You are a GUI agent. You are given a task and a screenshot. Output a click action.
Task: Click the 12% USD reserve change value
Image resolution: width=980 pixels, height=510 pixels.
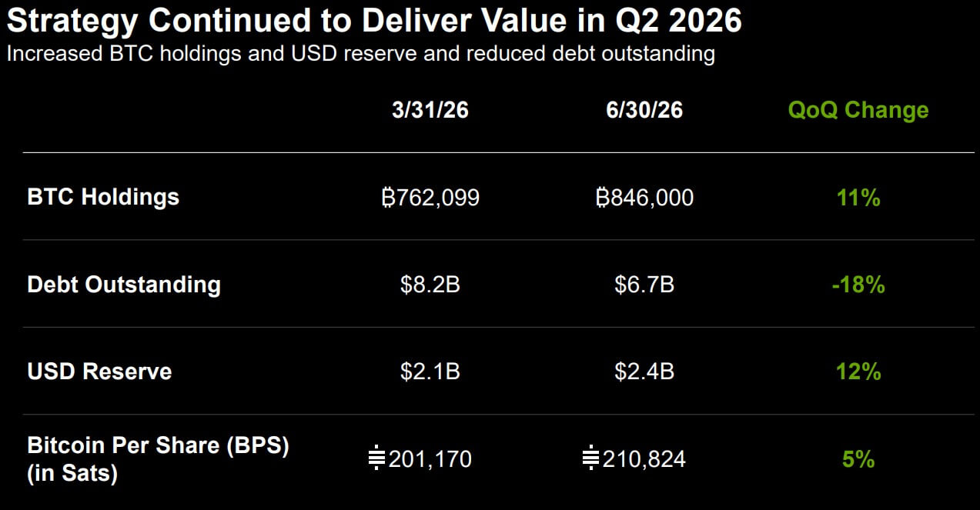pyautogui.click(x=858, y=372)
